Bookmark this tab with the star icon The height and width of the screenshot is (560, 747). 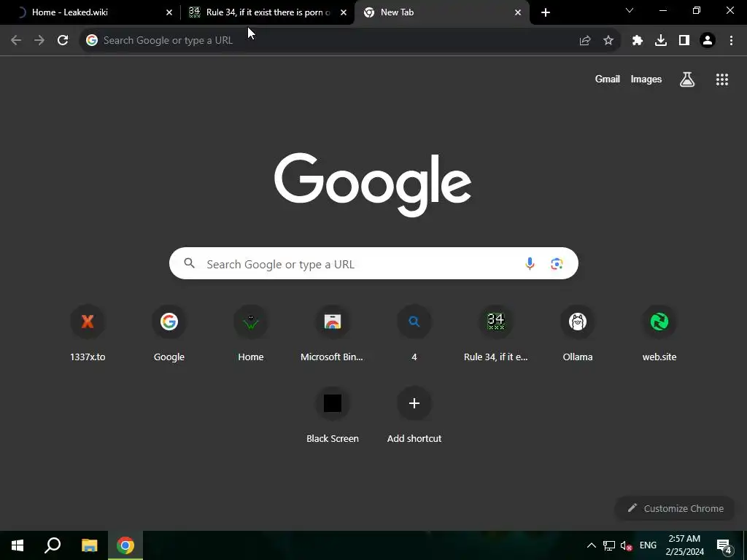click(x=608, y=41)
